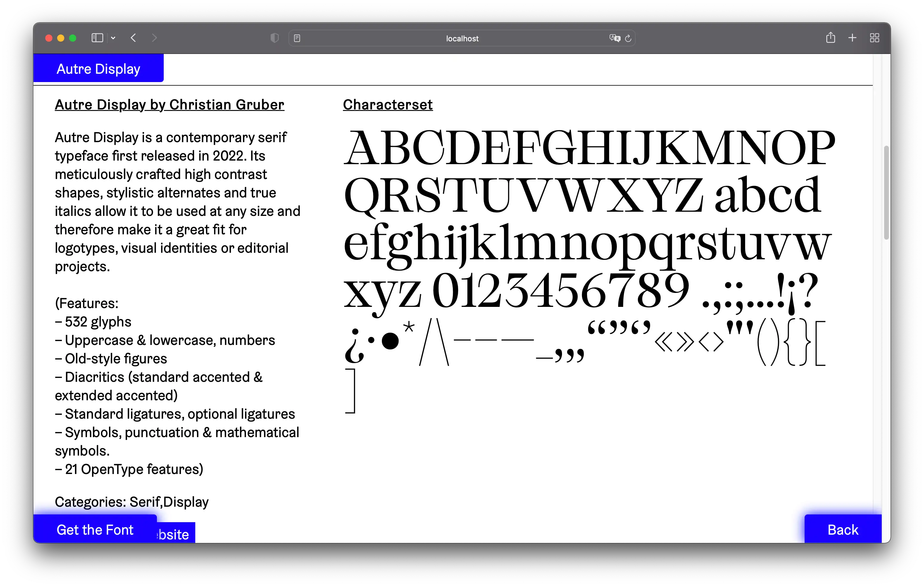
Task: Reload the page with the refresh icon
Action: click(x=628, y=38)
